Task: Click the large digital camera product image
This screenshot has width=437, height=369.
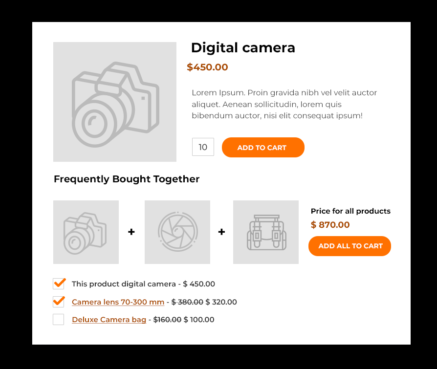Action: click(115, 102)
